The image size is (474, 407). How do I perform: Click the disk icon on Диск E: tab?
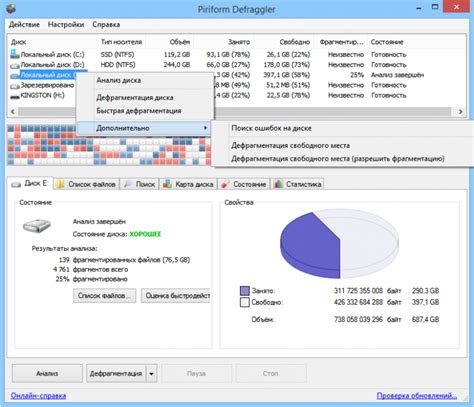(16, 184)
